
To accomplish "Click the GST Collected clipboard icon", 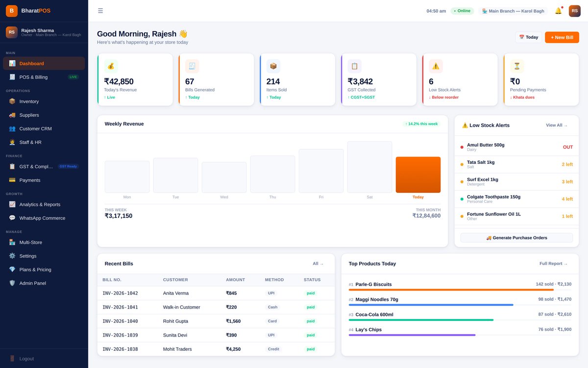I will (x=355, y=66).
